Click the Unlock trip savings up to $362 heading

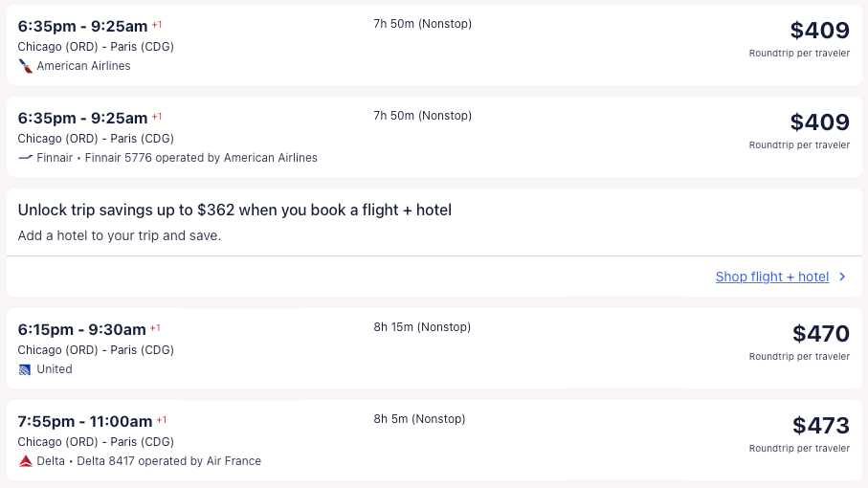pos(234,210)
